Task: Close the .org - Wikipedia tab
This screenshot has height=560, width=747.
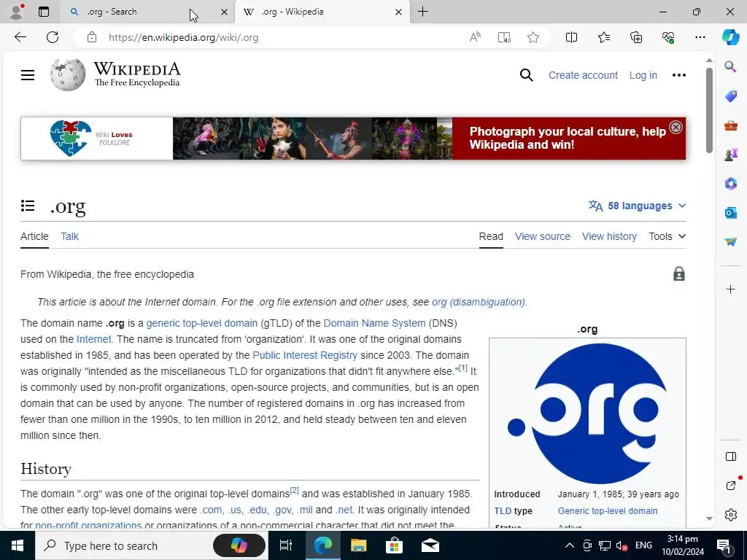Action: coord(398,12)
